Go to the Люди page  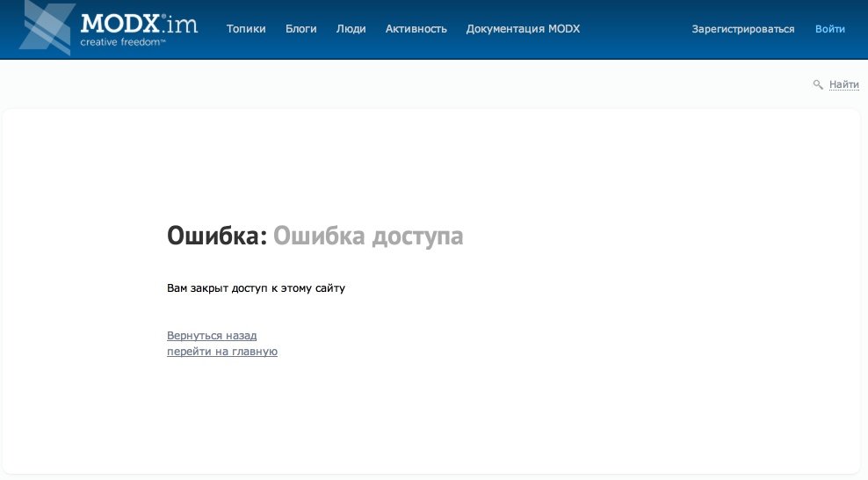point(351,29)
